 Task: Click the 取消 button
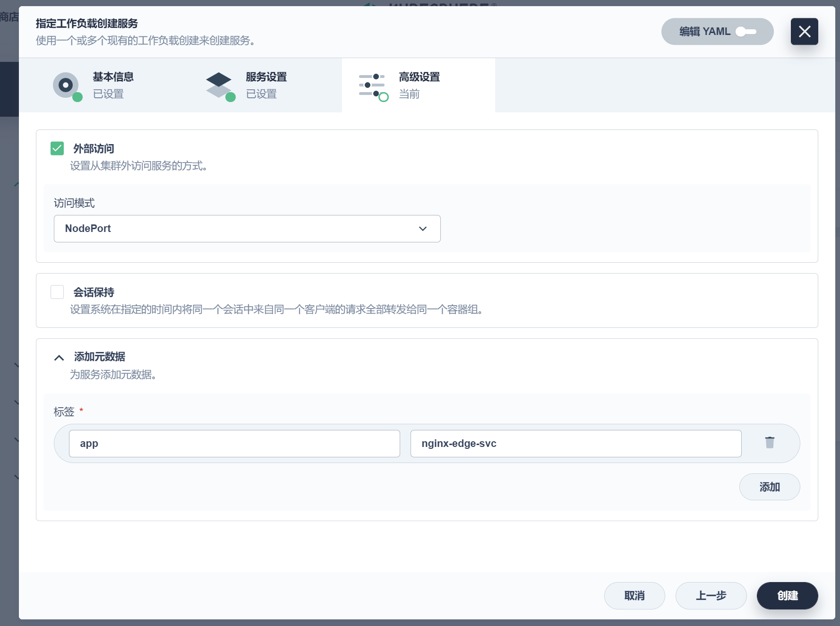[x=634, y=596]
